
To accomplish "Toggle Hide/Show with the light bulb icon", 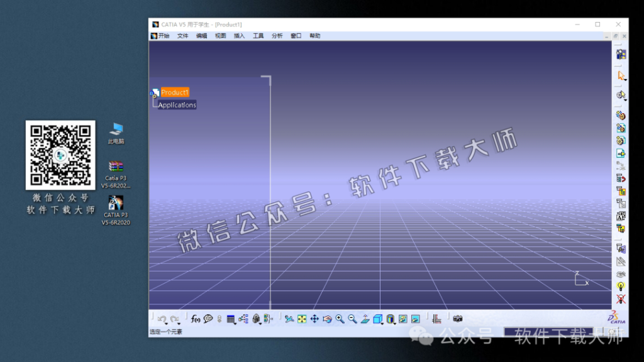I will click(x=621, y=285).
